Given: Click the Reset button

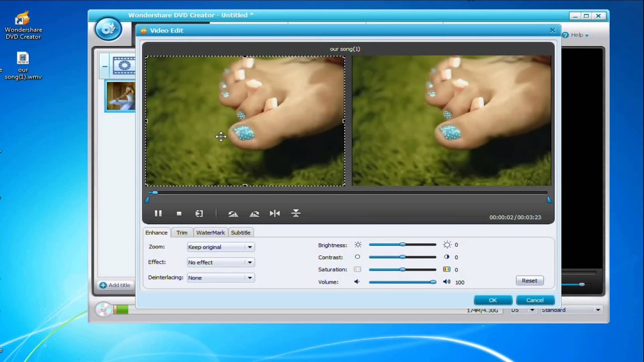Looking at the screenshot, I should 529,281.
